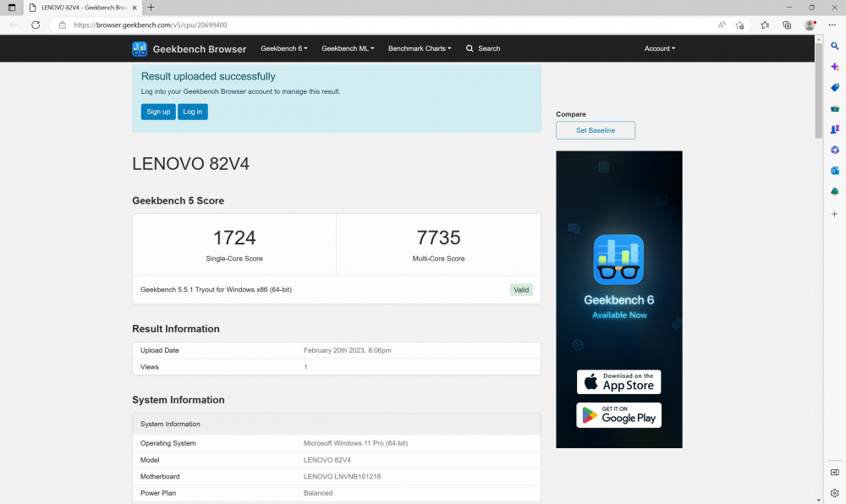Click the Microsoft Windows 11 Pro value
The image size is (846, 504).
tap(355, 443)
